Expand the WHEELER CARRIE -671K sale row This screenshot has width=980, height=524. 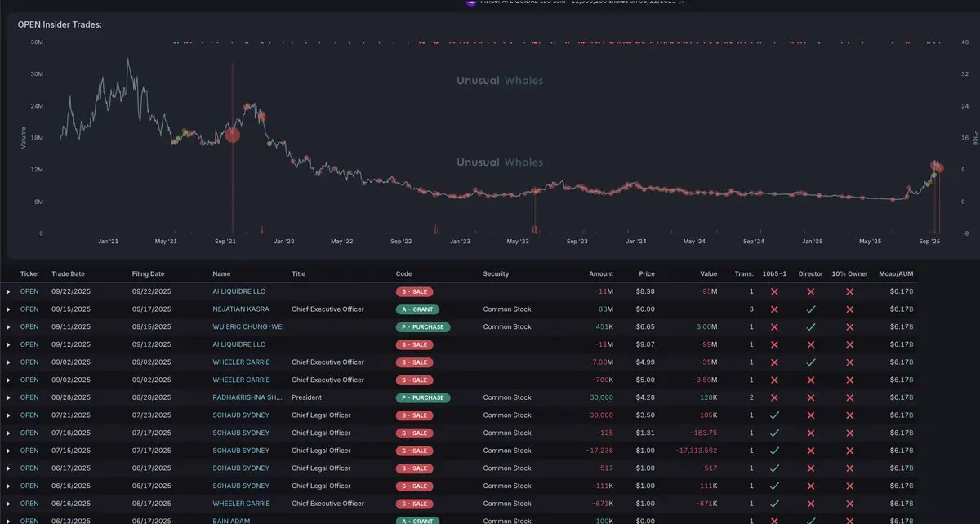pos(9,504)
